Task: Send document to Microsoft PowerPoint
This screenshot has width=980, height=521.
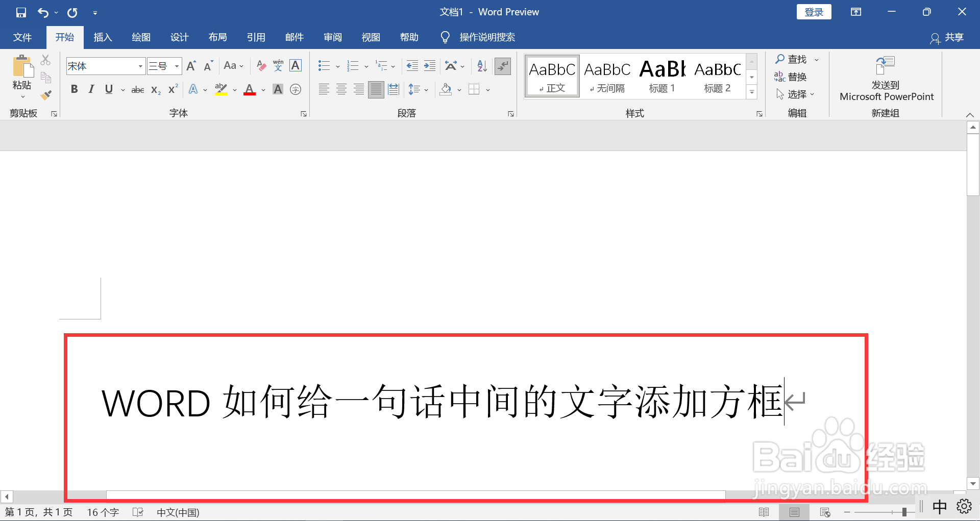Action: 886,79
